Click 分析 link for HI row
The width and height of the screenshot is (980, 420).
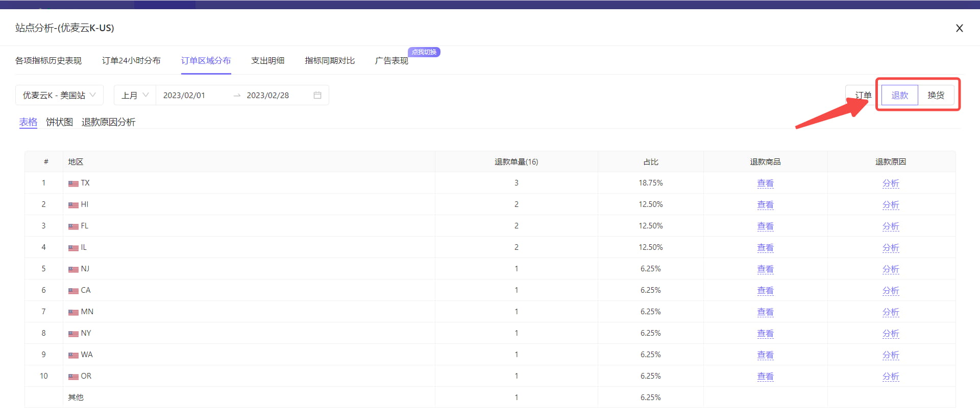(x=891, y=204)
